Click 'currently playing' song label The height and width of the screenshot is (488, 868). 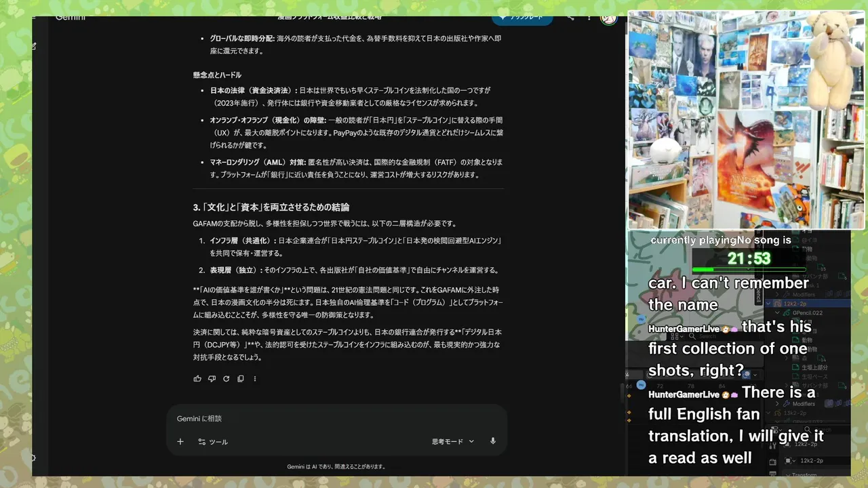point(692,240)
